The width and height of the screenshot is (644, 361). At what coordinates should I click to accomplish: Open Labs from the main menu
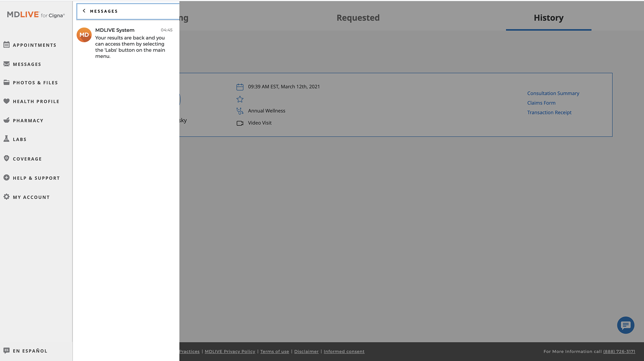click(x=19, y=139)
